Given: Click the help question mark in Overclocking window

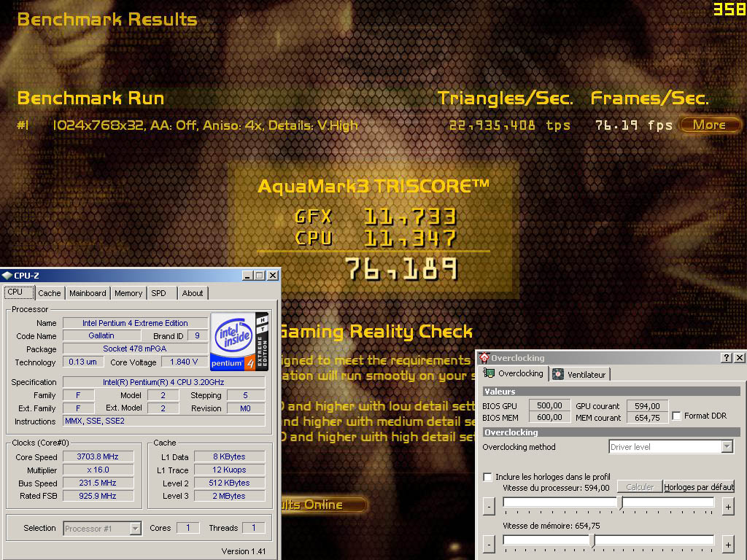Looking at the screenshot, I should (726, 357).
